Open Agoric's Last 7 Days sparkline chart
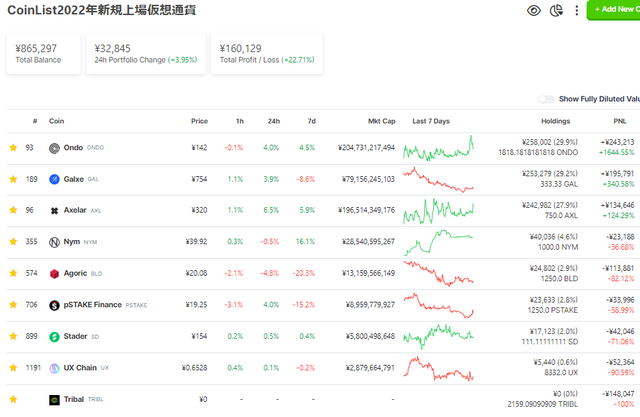640x417 pixels. coord(438,273)
